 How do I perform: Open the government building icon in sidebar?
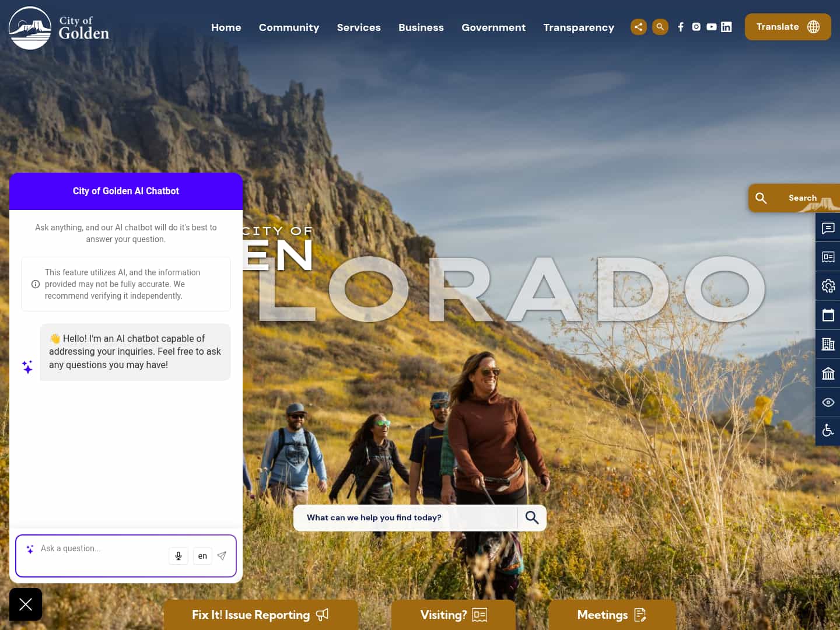(x=828, y=373)
